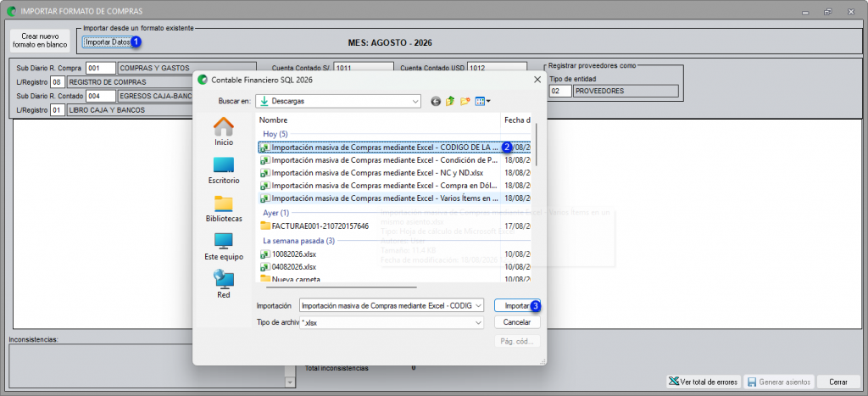Click Excel icon of Compra en Dól file

point(265,186)
